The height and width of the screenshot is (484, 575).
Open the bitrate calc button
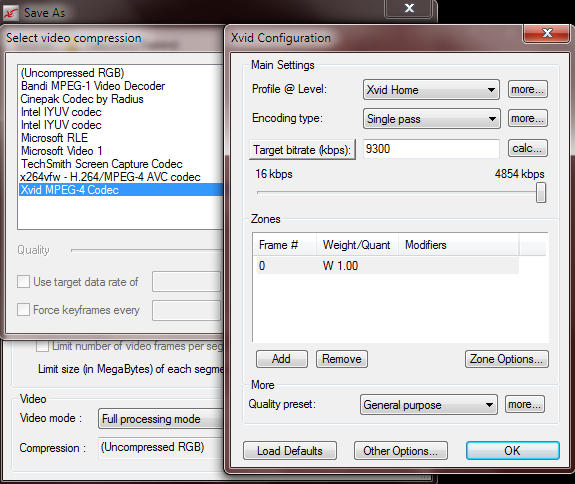528,148
